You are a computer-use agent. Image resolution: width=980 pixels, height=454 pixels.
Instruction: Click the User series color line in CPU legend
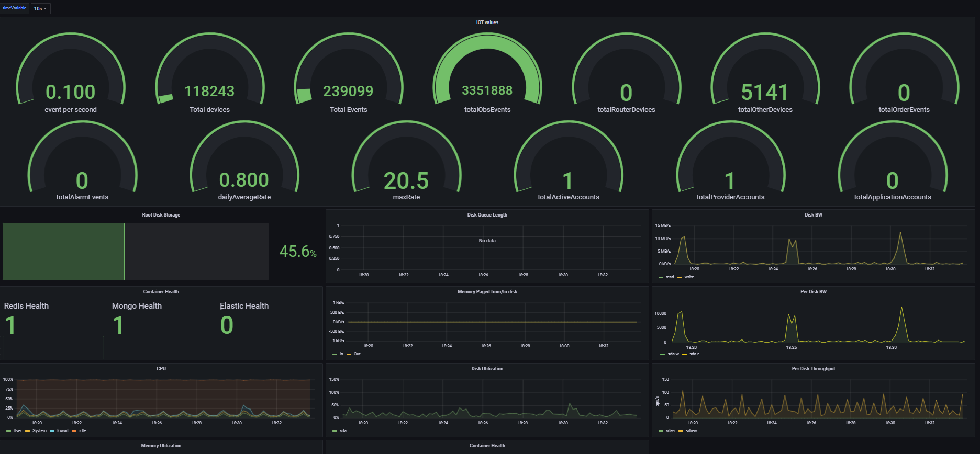click(9, 431)
